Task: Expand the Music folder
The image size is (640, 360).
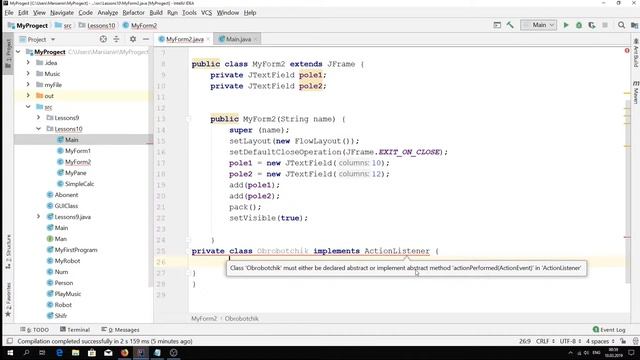Action: coord(28,74)
